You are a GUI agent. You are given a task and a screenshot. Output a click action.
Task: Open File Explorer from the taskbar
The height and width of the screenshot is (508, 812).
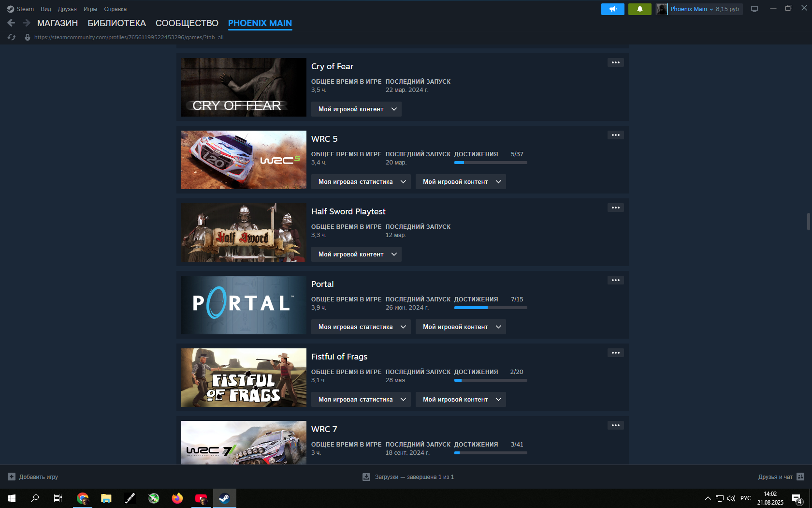tap(106, 498)
